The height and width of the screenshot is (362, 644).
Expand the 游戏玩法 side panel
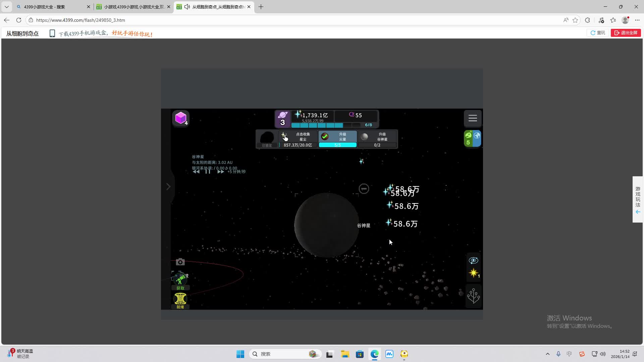tap(638, 199)
